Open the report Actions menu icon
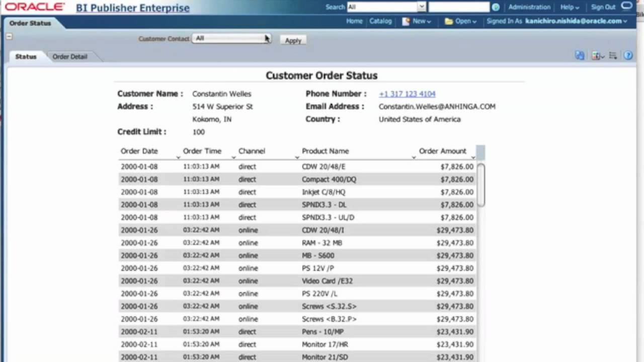Viewport: 644px width, 362px height. pyautogui.click(x=613, y=56)
